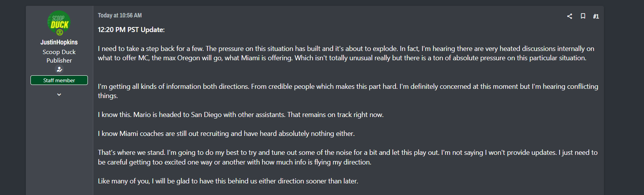This screenshot has width=644, height=195.
Task: Click the small badge on avatar's bottom edge
Action: [60, 32]
